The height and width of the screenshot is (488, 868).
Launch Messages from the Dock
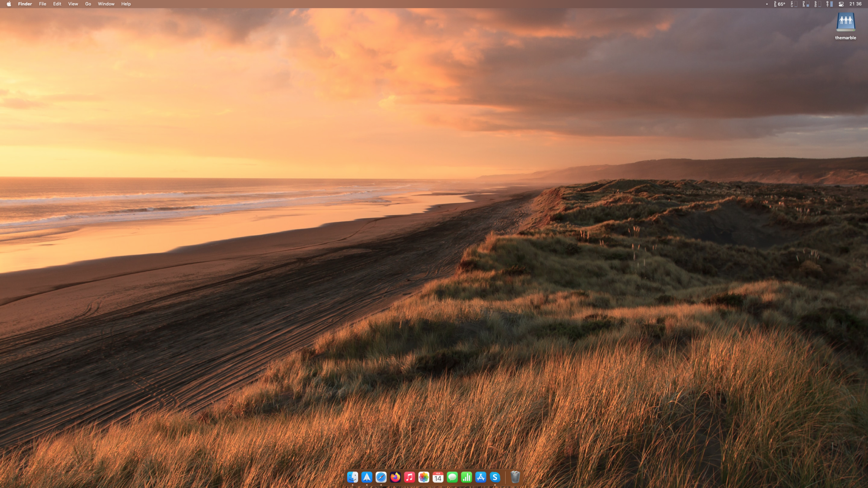tap(452, 477)
